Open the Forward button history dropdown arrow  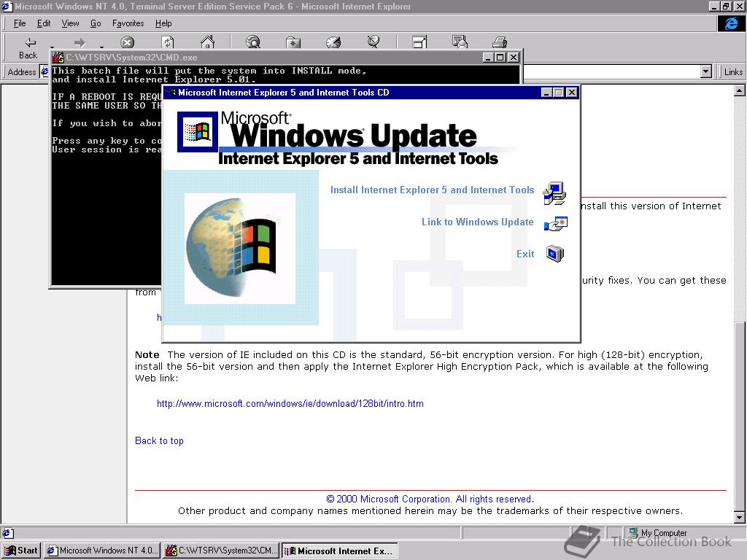[x=101, y=46]
